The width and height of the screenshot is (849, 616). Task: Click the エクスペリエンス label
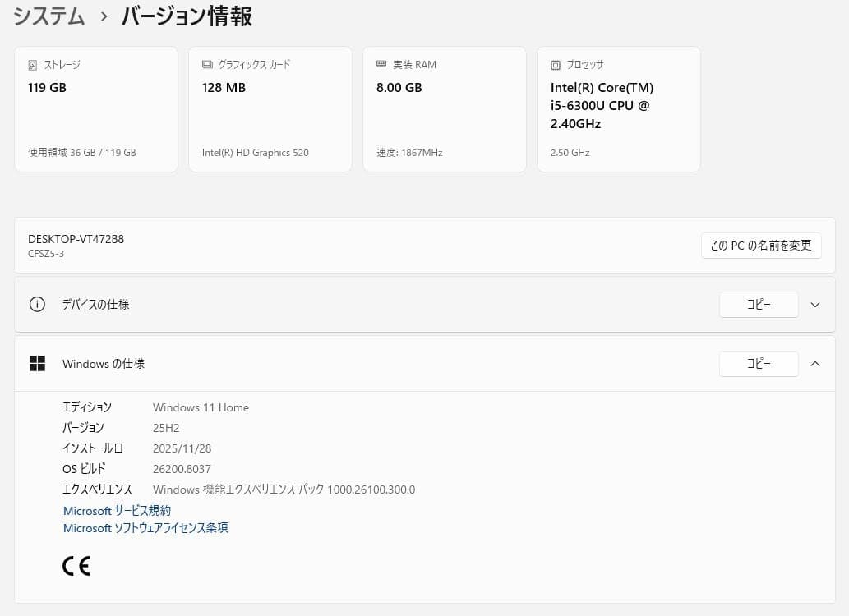click(98, 490)
